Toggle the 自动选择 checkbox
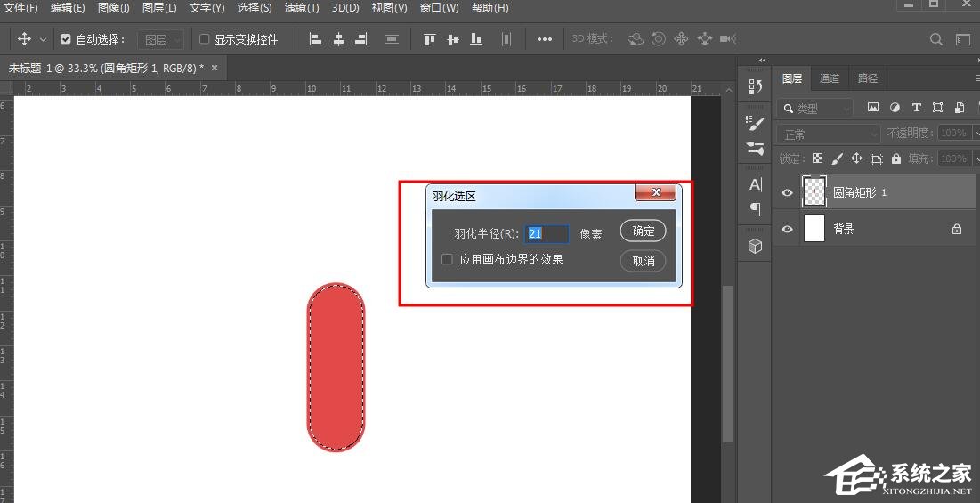980x503 pixels. (x=66, y=39)
